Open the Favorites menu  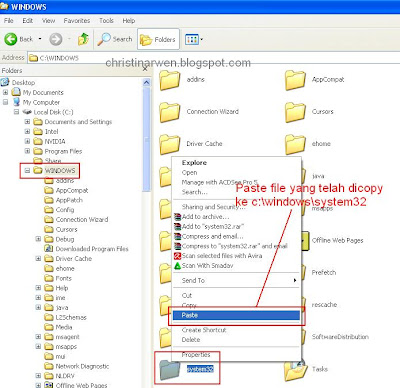[77, 21]
